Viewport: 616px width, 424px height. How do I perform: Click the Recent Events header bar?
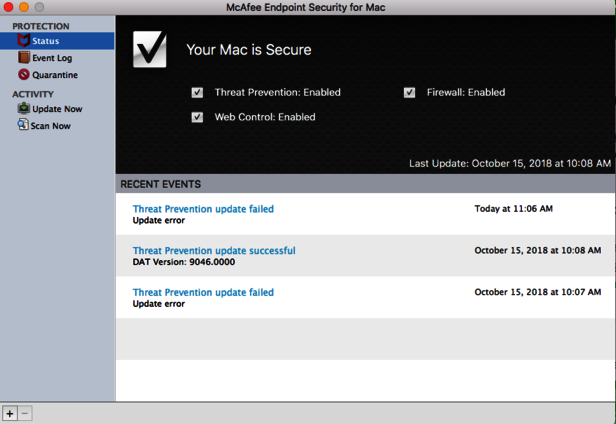click(x=365, y=184)
